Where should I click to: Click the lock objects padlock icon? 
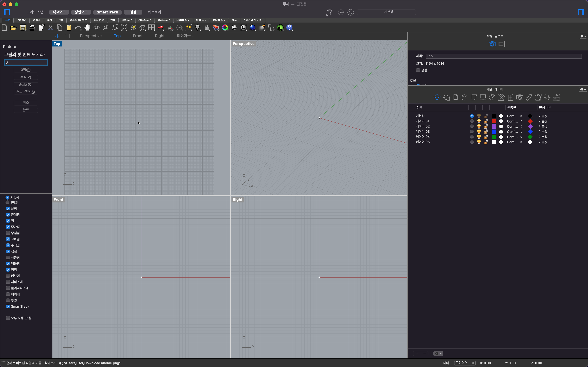tap(207, 28)
